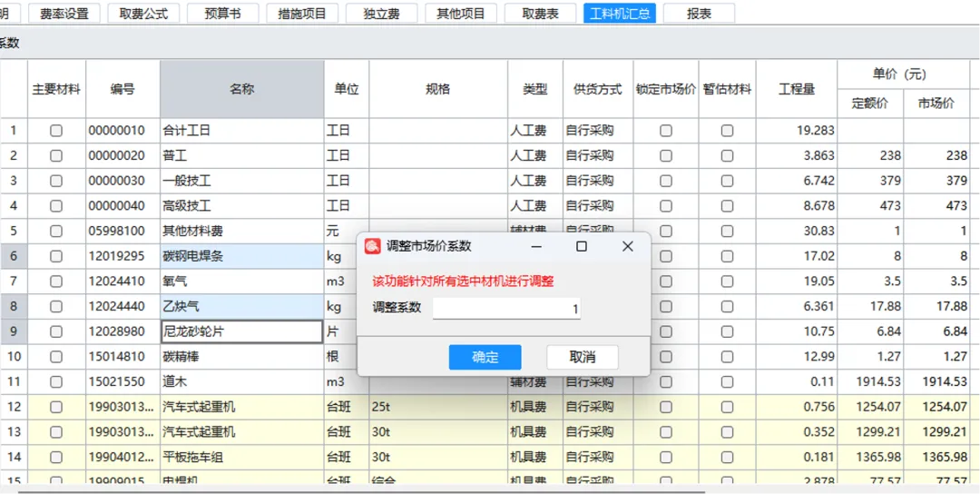The height and width of the screenshot is (494, 980).
Task: Select the 预算书 tab
Action: tap(222, 13)
